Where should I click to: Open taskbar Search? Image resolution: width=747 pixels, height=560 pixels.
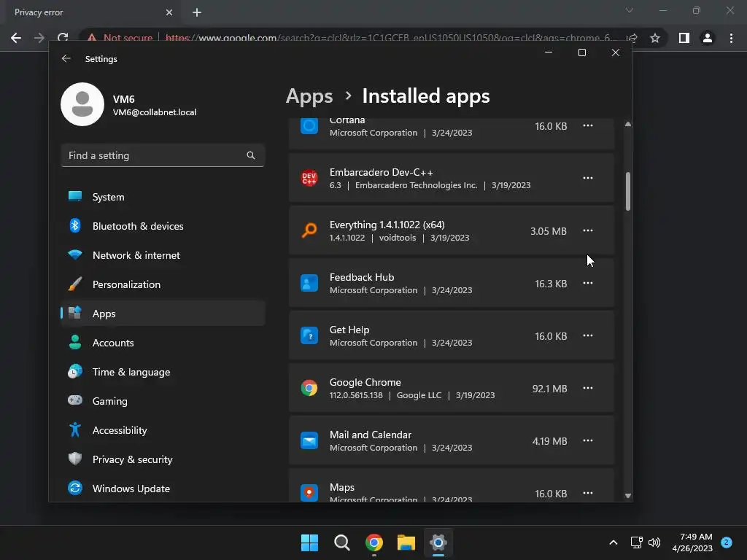[x=342, y=542]
